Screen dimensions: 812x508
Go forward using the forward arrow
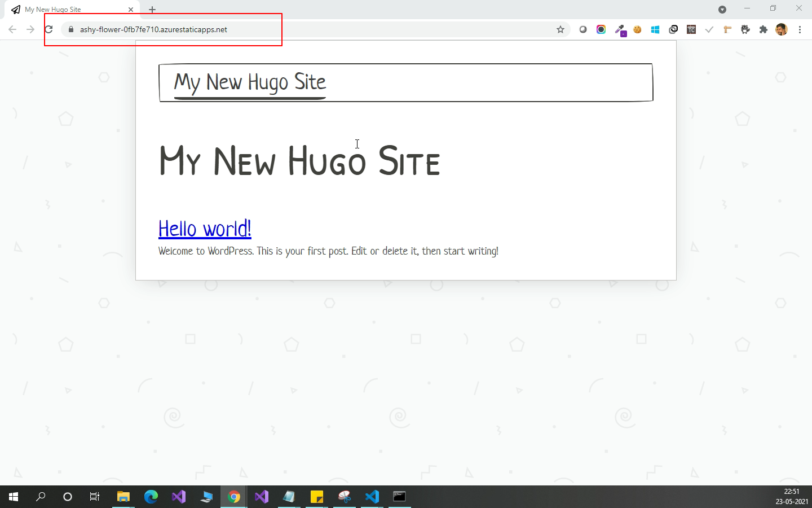pos(30,29)
